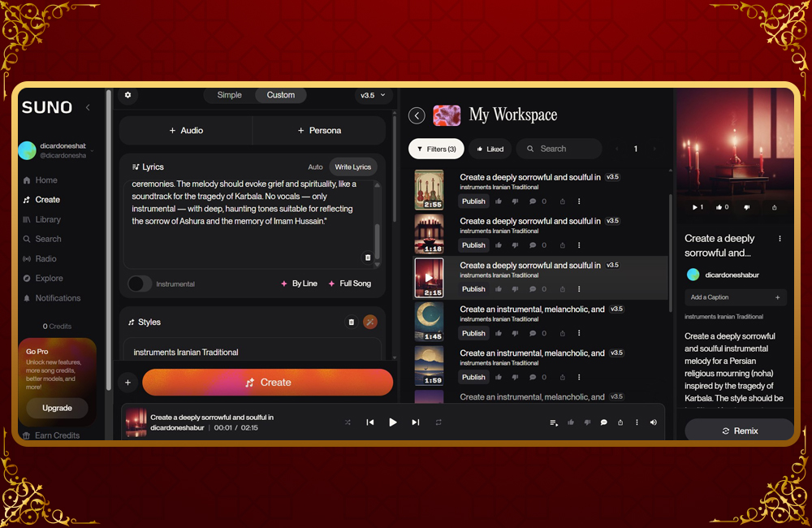The width and height of the screenshot is (812, 528).
Task: Open the v3.5 model version dropdown
Action: 372,95
